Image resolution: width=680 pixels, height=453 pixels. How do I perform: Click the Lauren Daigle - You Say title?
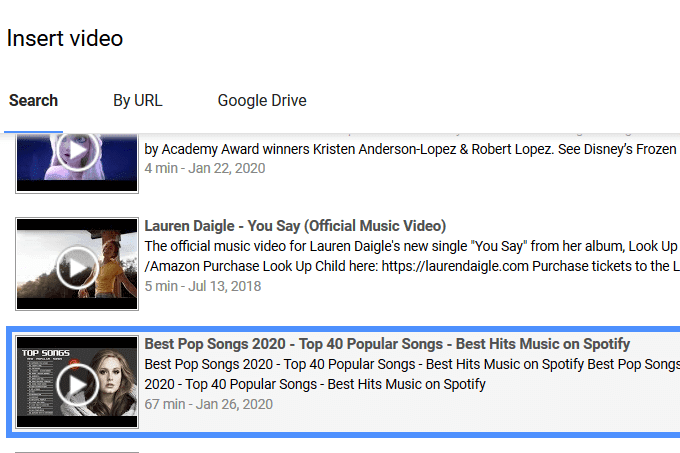[x=295, y=226]
